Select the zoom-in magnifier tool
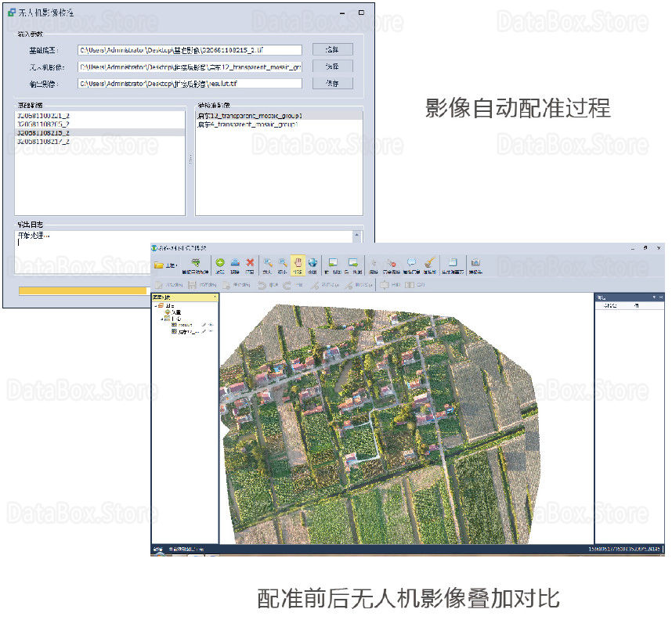This screenshot has height=620, width=672. pyautogui.click(x=267, y=263)
